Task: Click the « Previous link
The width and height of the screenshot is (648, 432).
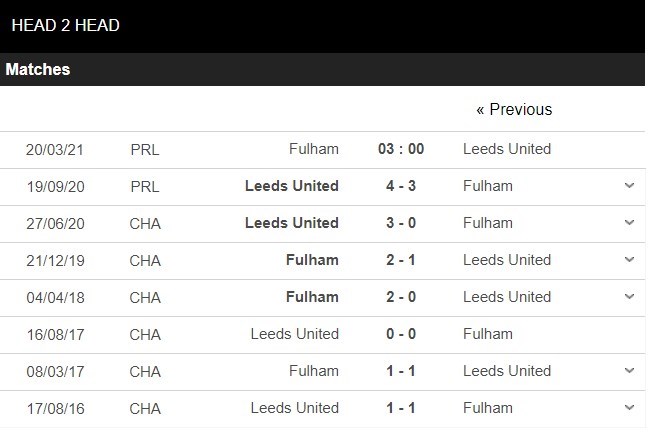Action: click(514, 110)
